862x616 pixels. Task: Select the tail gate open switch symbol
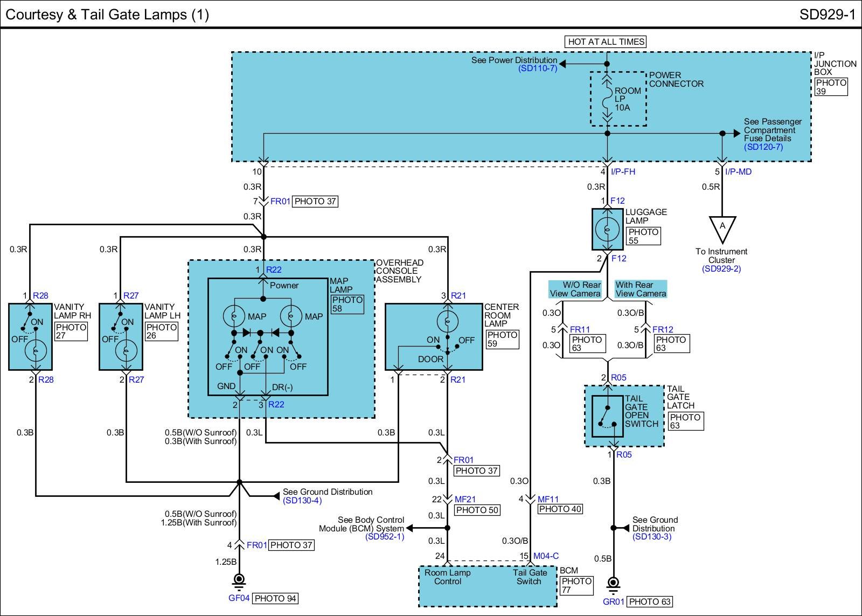pyautogui.click(x=608, y=416)
